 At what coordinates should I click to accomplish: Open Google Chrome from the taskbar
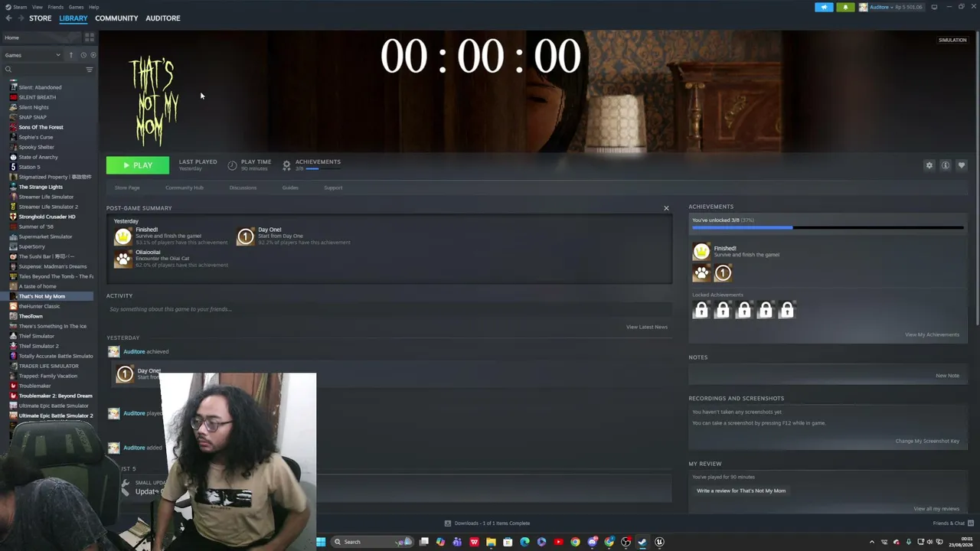[575, 542]
